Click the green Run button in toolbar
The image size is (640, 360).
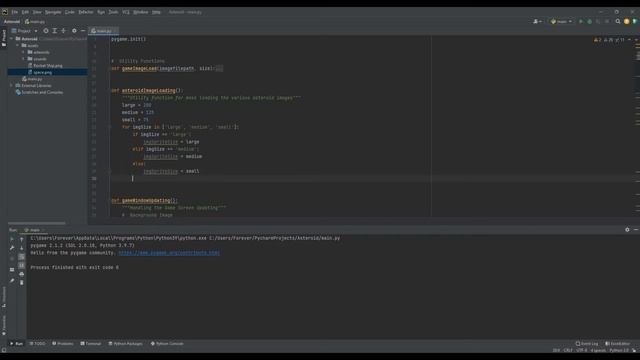click(581, 22)
